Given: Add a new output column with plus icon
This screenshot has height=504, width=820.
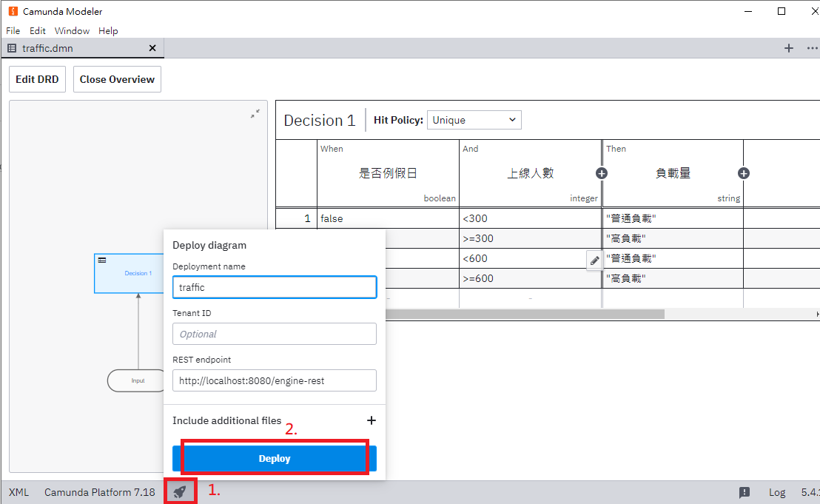Looking at the screenshot, I should pyautogui.click(x=744, y=174).
